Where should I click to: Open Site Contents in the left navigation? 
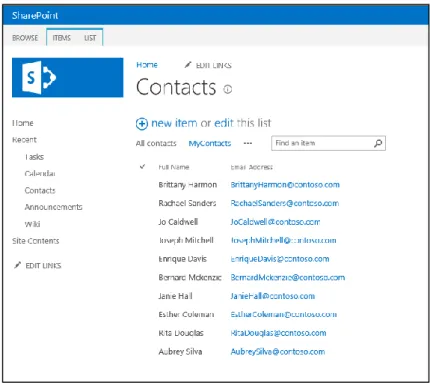tap(36, 241)
